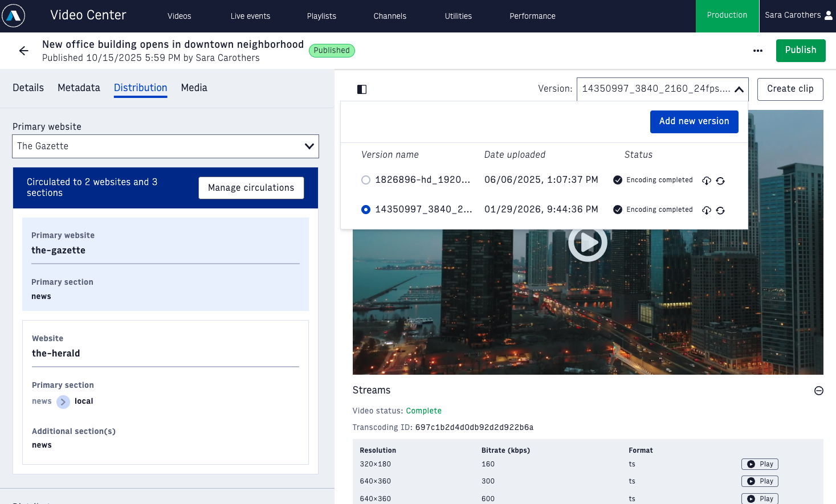Open the Channels menu

390,16
